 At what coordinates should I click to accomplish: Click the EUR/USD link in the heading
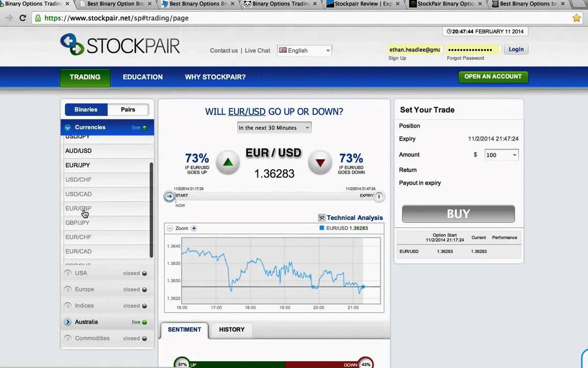click(247, 111)
